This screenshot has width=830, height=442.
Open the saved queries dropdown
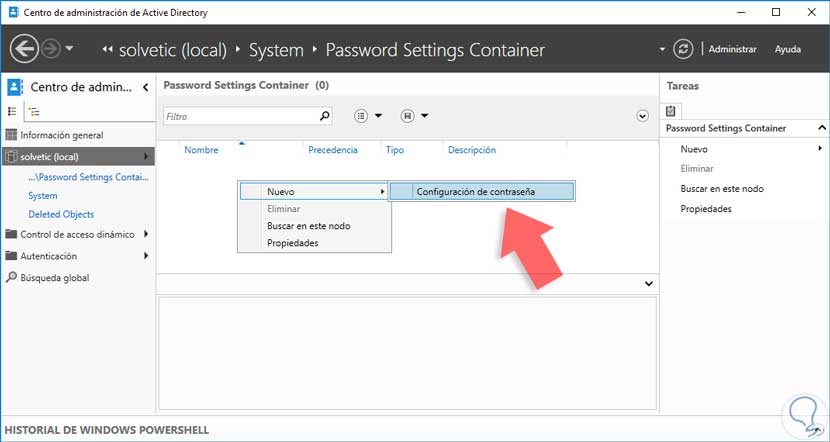click(x=414, y=116)
